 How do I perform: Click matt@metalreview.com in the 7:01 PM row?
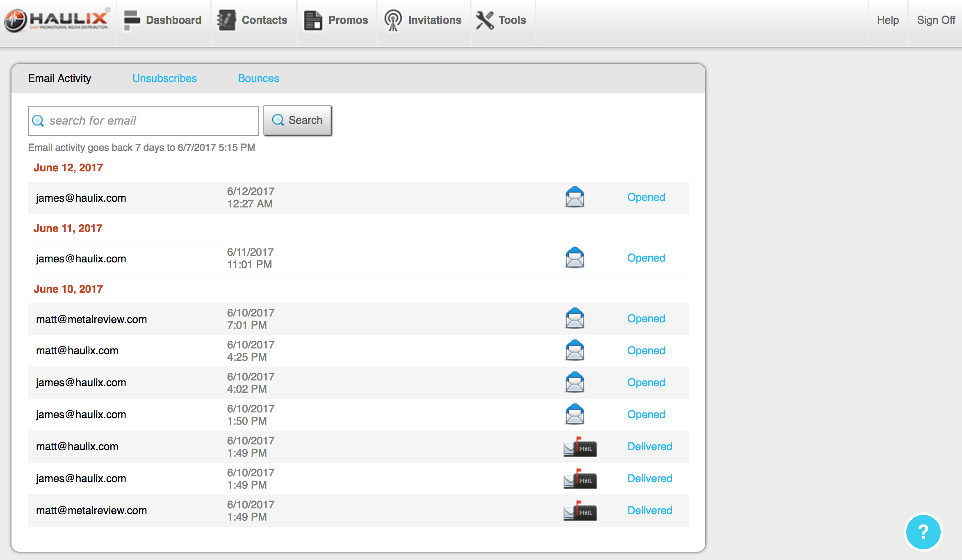point(91,319)
